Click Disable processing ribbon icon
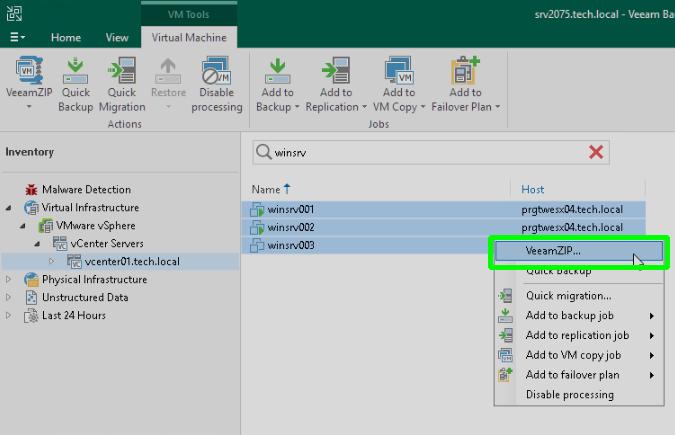Screen dimensions: 675x435 pyautogui.click(x=217, y=71)
